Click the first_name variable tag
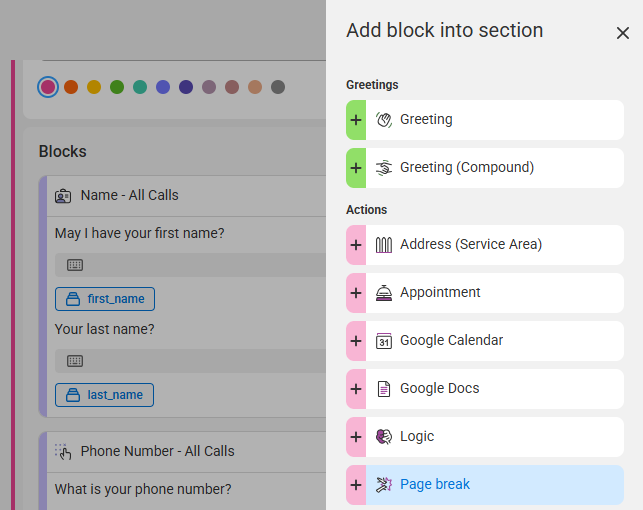 pyautogui.click(x=105, y=299)
